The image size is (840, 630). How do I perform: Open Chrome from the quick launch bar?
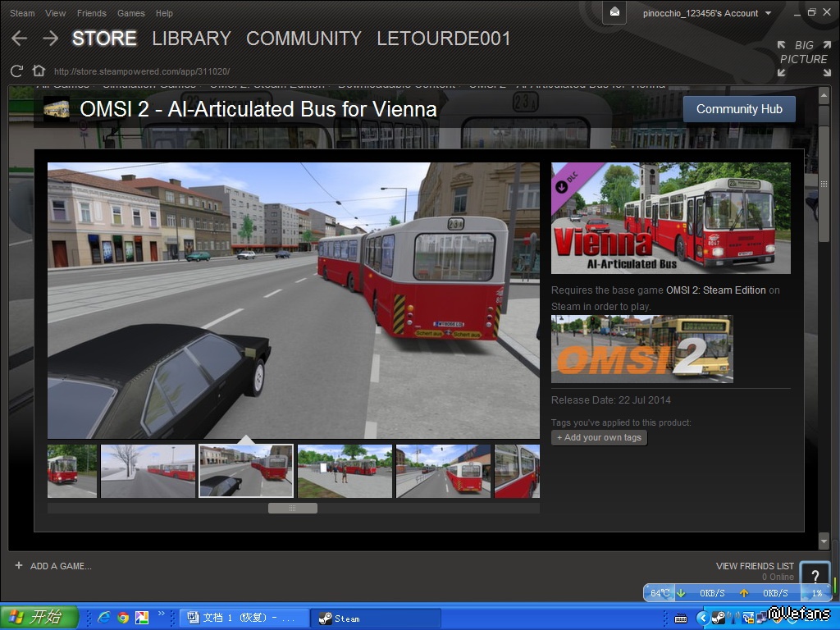pos(123,618)
